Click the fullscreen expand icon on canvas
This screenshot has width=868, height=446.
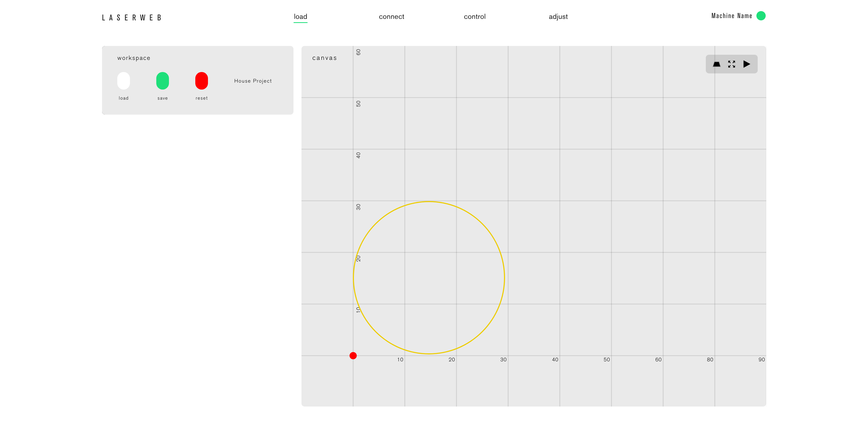tap(732, 64)
